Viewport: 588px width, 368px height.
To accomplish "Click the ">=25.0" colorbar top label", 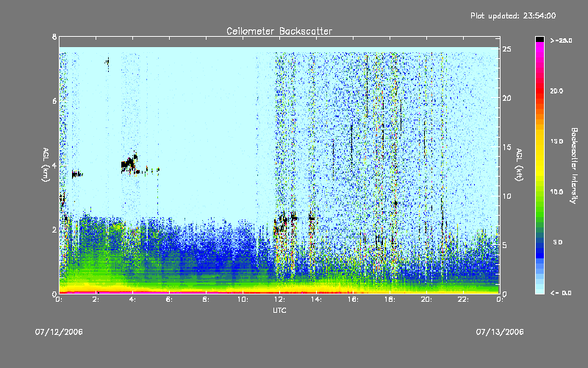I will click(561, 40).
